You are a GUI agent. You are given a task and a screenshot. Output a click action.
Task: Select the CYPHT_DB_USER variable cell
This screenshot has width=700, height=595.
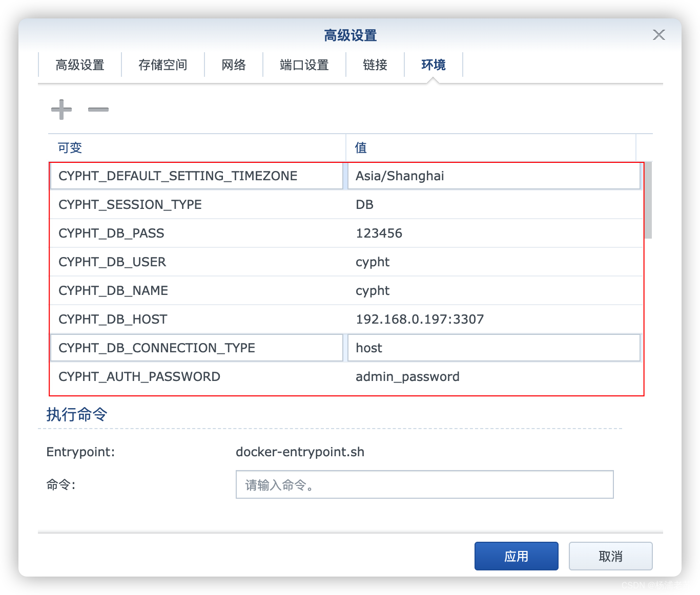pos(197,262)
